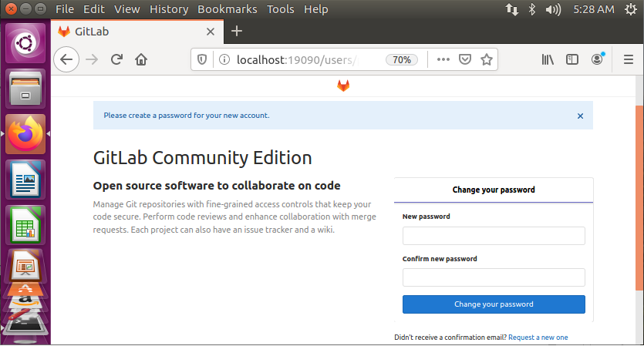644x346 pixels.
Task: Open the File menu
Action: [x=65, y=9]
